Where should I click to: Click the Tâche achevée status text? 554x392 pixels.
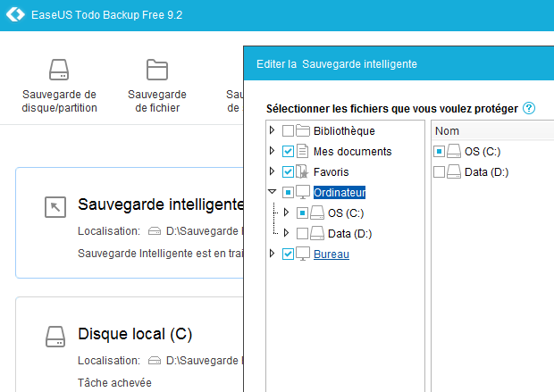114,382
